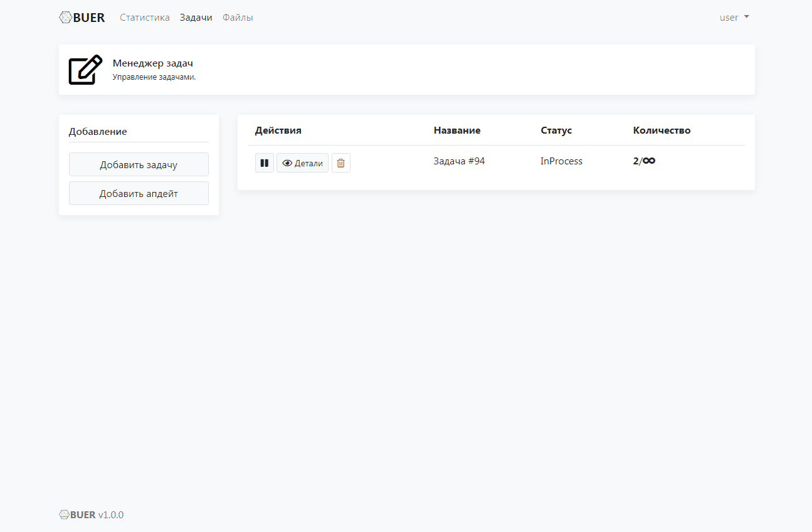Click the Название column header
The height and width of the screenshot is (532, 812).
point(457,130)
